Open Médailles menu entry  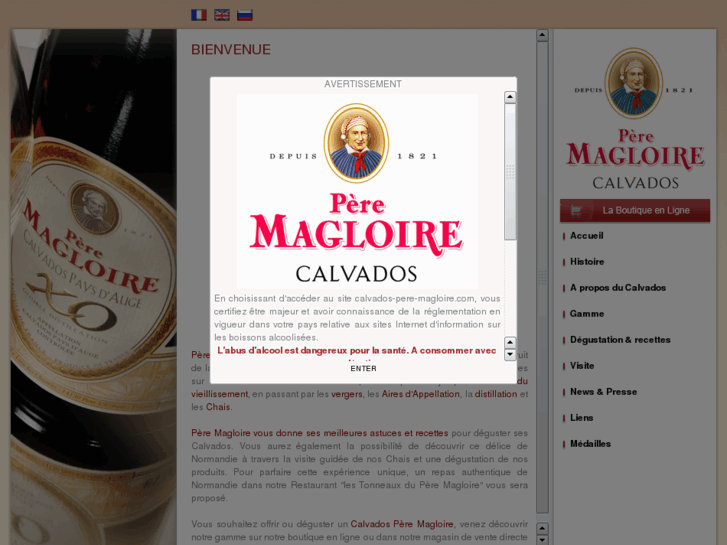[x=590, y=443]
